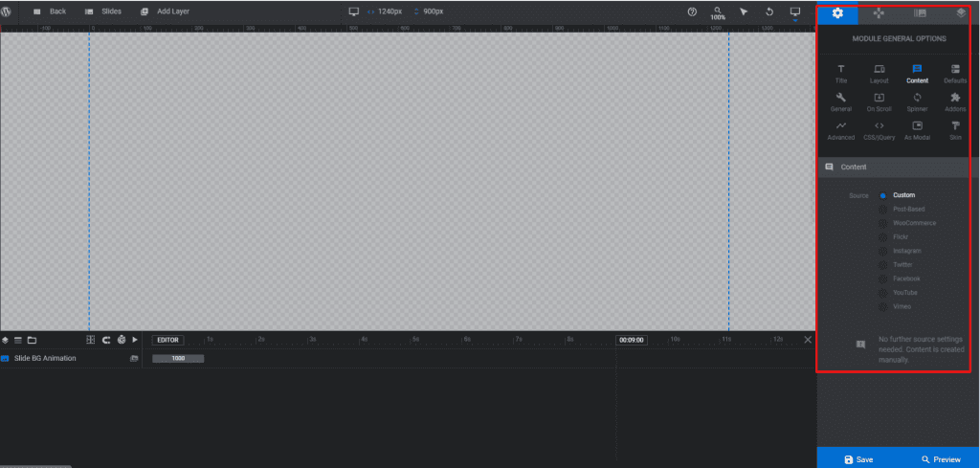This screenshot has width=980, height=468.
Task: Click the Back button
Action: click(x=50, y=11)
